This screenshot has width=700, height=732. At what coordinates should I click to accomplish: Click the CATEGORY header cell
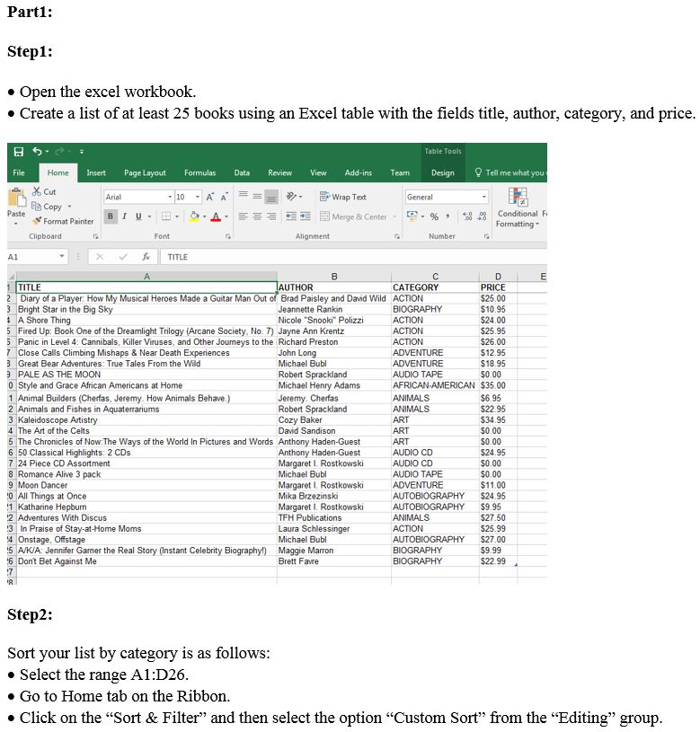(435, 287)
